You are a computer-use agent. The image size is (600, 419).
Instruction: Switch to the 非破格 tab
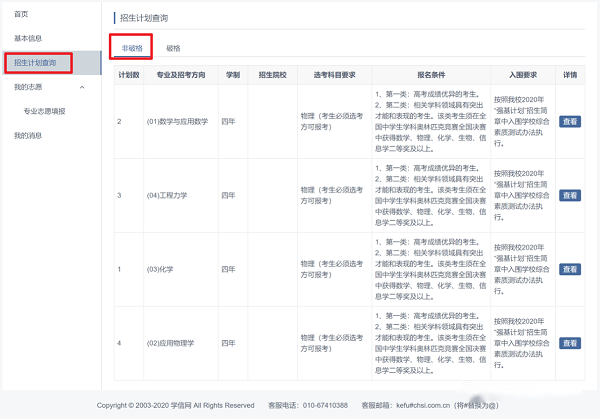(x=132, y=47)
